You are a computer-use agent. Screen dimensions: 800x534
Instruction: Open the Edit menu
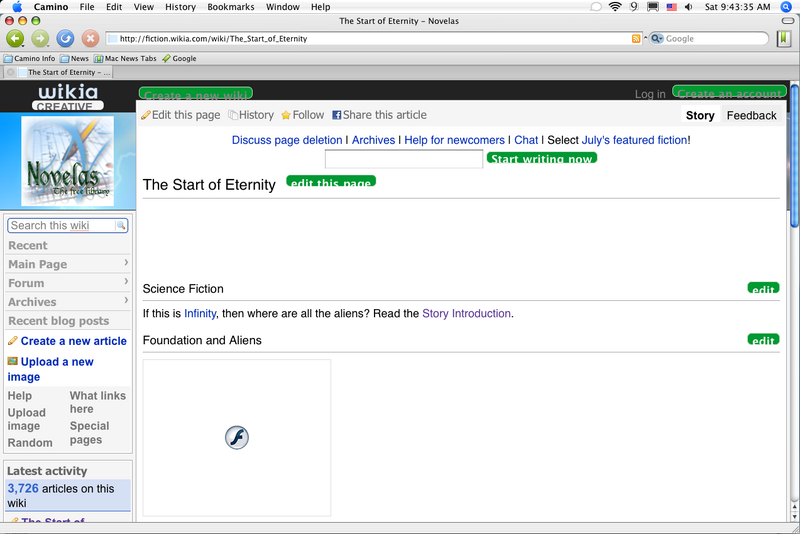pyautogui.click(x=114, y=7)
